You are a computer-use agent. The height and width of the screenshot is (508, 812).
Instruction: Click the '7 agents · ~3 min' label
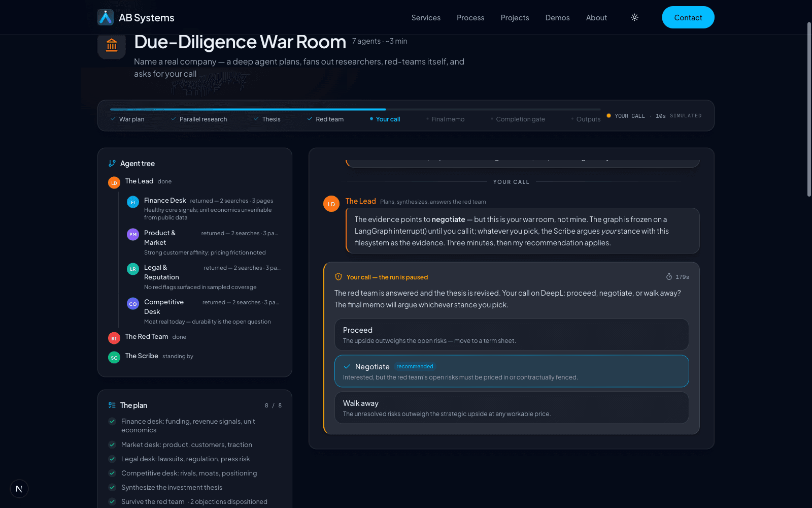pos(380,41)
